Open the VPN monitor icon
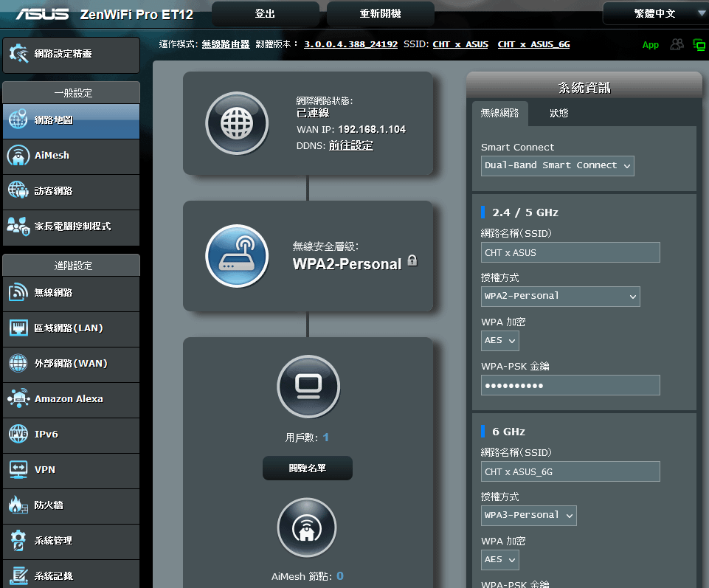Image resolution: width=709 pixels, height=588 pixels. tap(18, 469)
